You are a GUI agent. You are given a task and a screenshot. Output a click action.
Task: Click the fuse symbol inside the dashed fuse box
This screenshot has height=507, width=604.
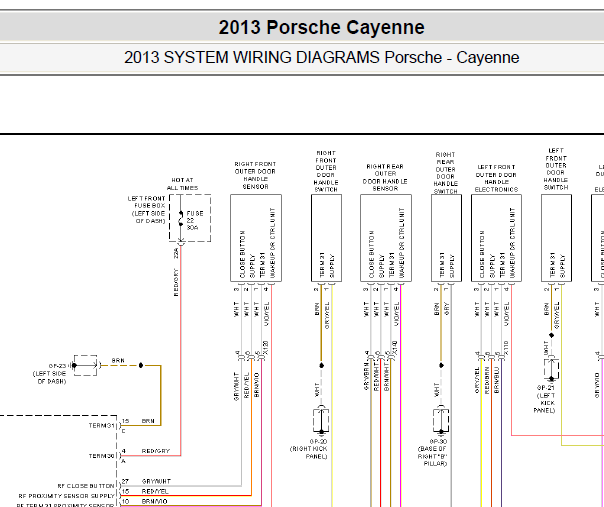coord(181,218)
